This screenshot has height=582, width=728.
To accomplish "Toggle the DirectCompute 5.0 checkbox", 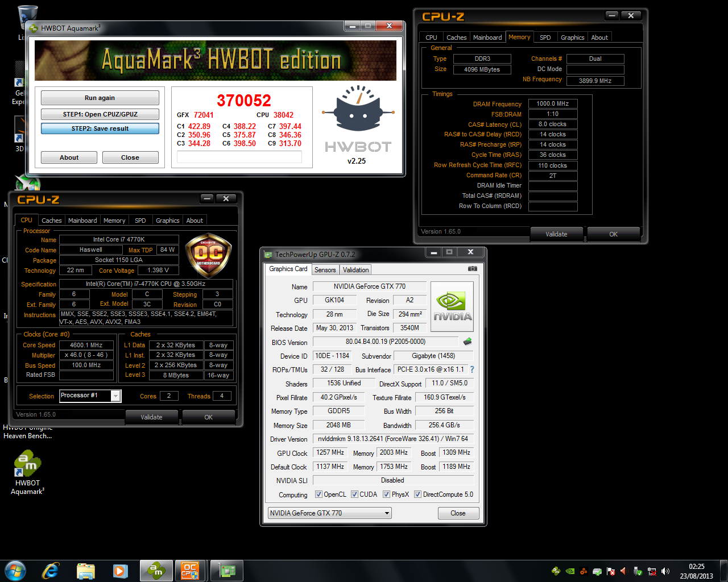I will pos(417,494).
